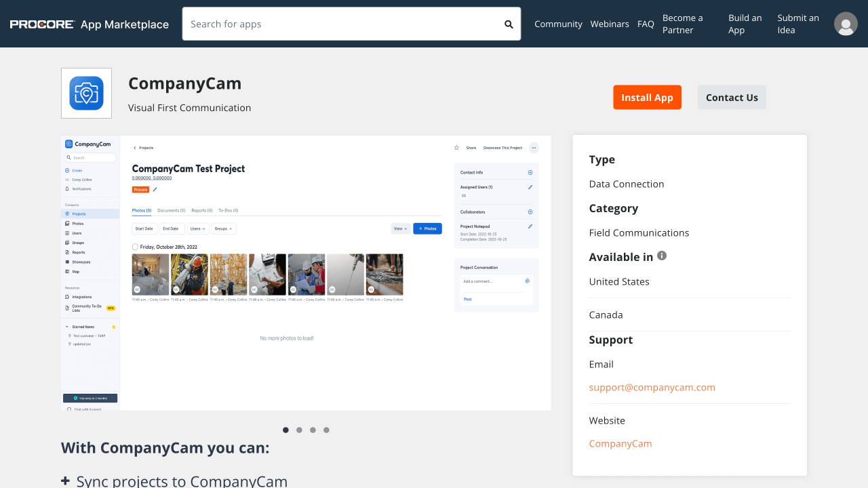Click the Visual First Communication tagline
This screenshot has height=488, width=868.
point(190,108)
